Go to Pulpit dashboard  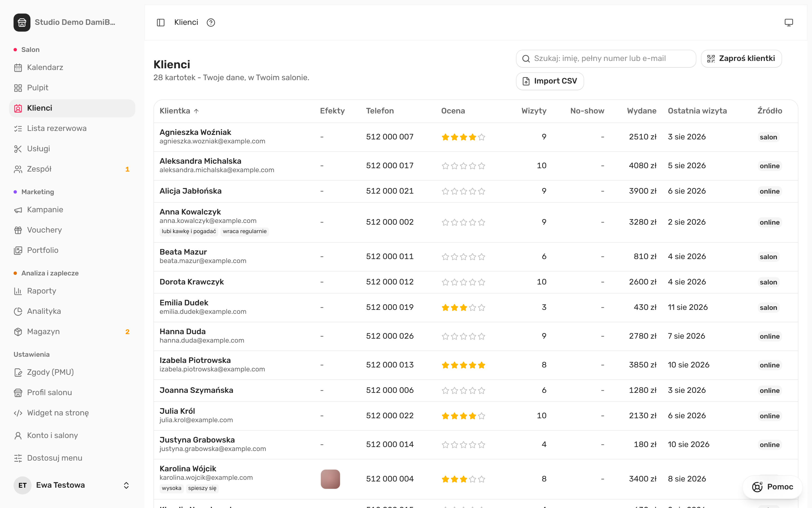click(x=72, y=88)
